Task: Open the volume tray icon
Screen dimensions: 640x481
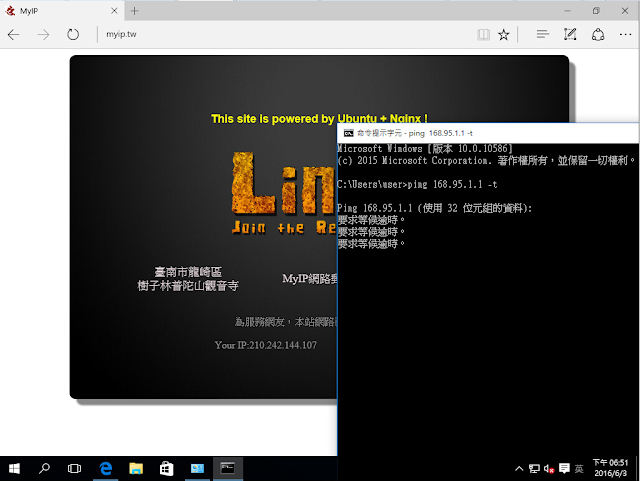Action: coord(549,469)
